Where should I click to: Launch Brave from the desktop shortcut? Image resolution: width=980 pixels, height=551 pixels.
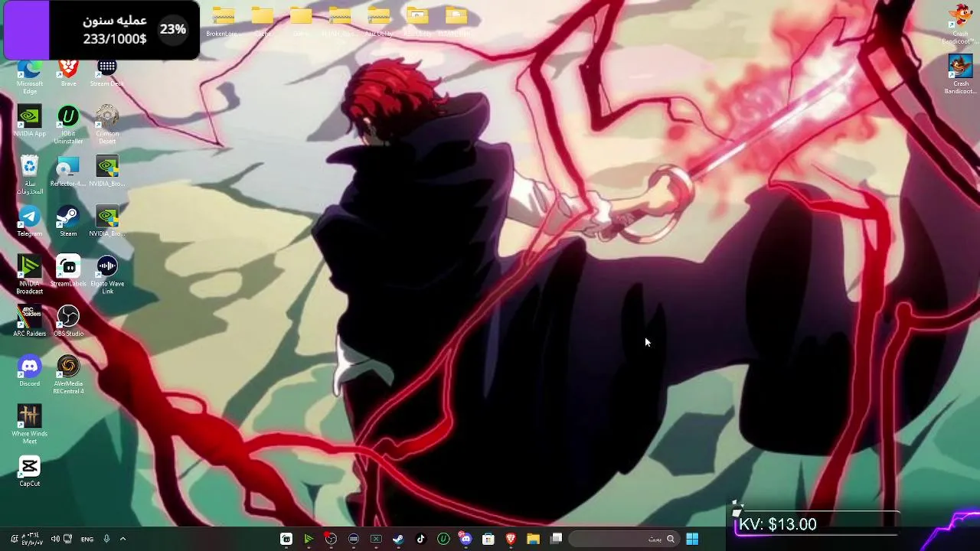[68, 73]
